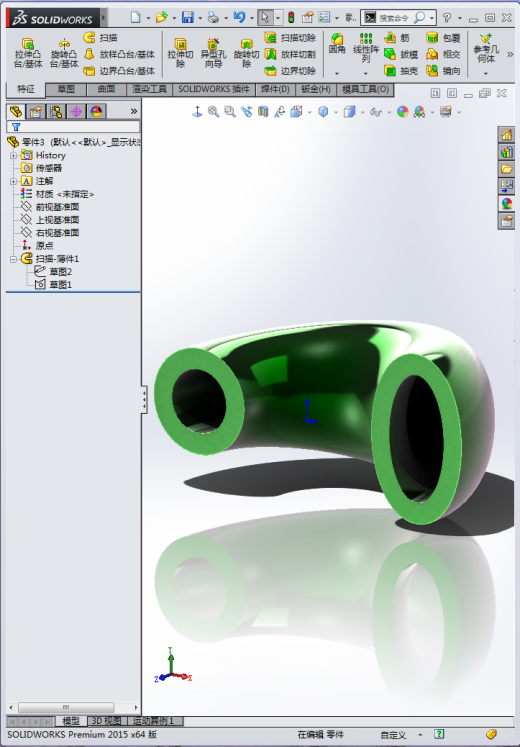Open the ConfigurationManager tab icon
The height and width of the screenshot is (747, 520).
pyautogui.click(x=56, y=111)
